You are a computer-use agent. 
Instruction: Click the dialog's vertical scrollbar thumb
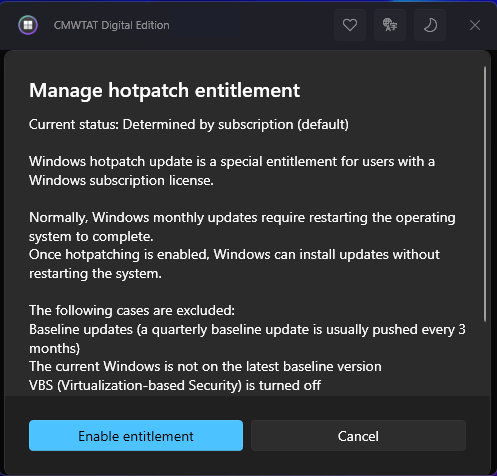pyautogui.click(x=485, y=194)
